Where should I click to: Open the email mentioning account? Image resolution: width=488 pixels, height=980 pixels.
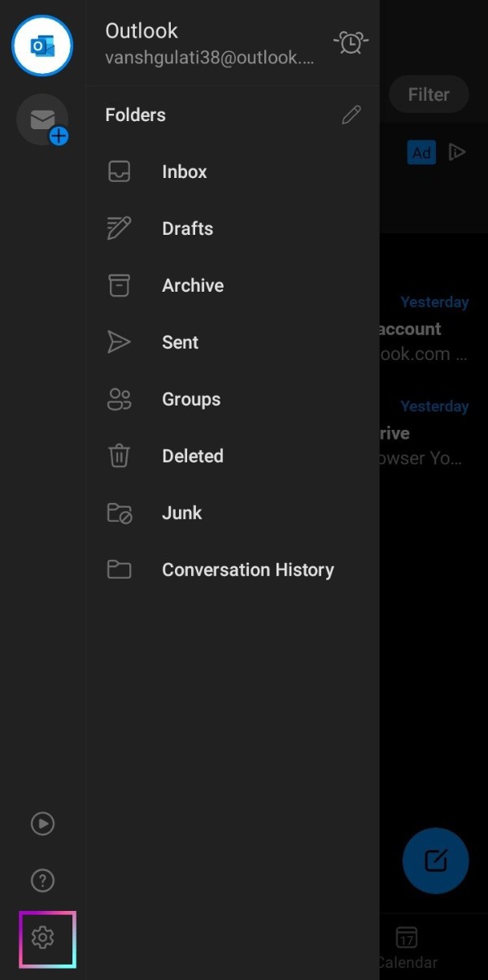434,328
